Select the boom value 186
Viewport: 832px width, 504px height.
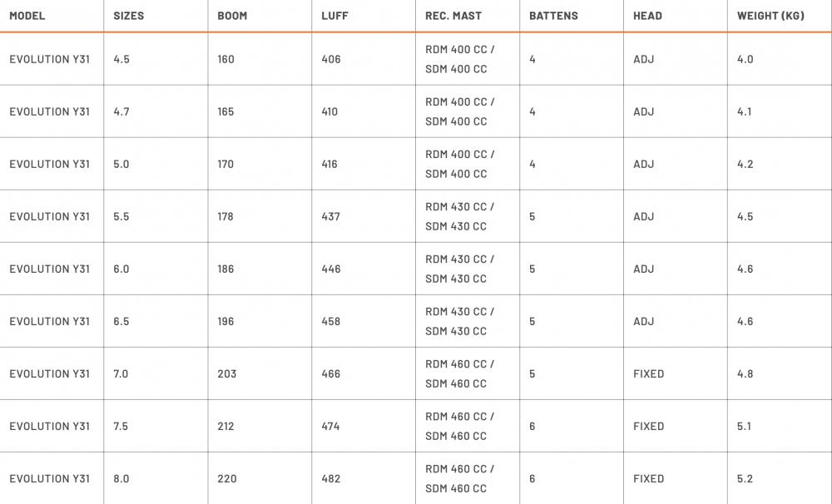226,269
